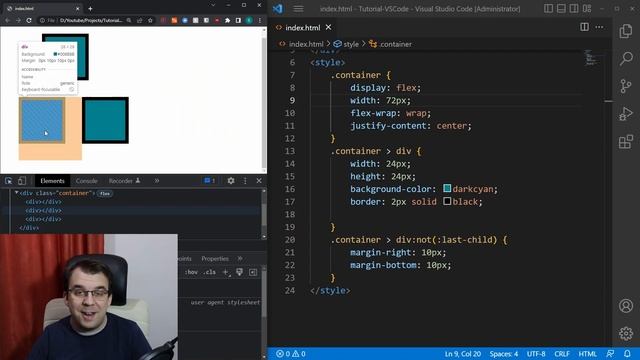Open the VS Code hamburger application menu
640x360 pixels.
pos(298,9)
